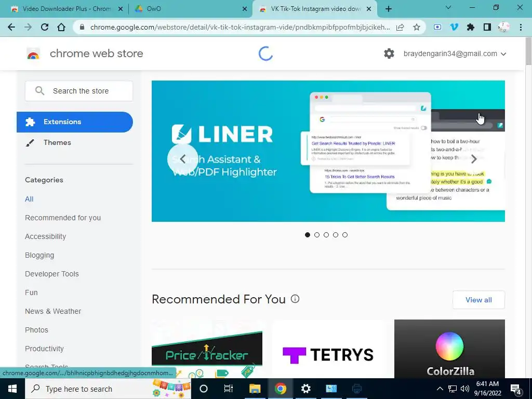Open the video downloader extension icon

[437, 27]
